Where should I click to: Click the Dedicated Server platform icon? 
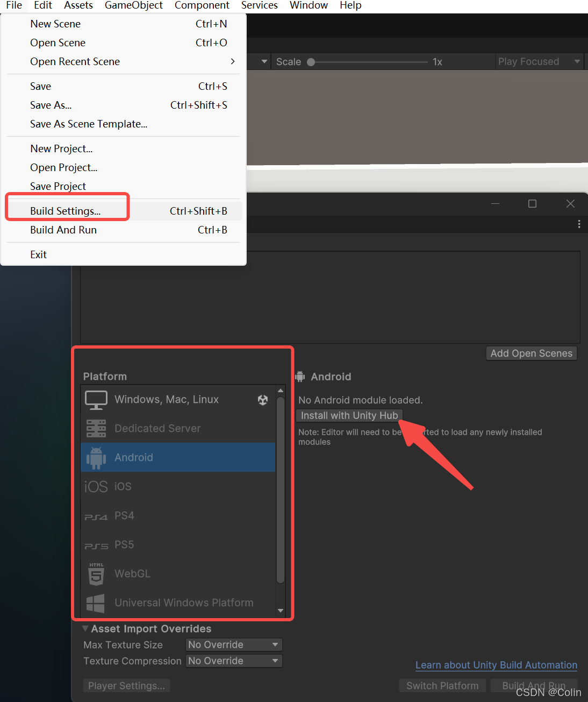point(96,429)
